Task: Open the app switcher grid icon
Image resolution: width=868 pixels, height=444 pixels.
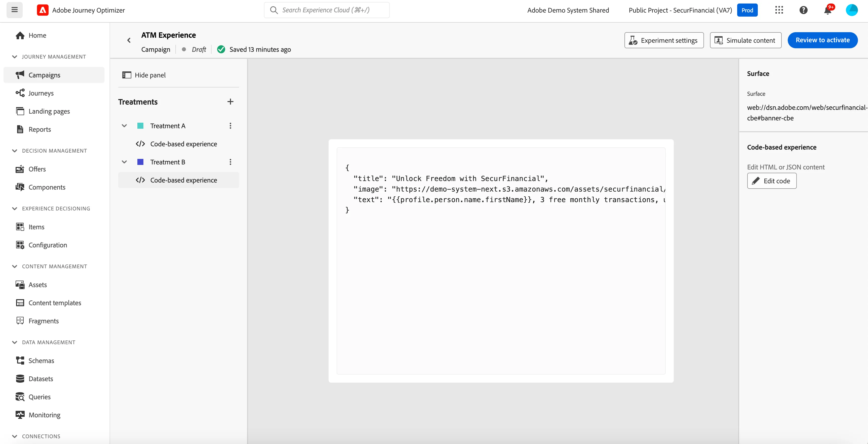Action: coord(779,10)
